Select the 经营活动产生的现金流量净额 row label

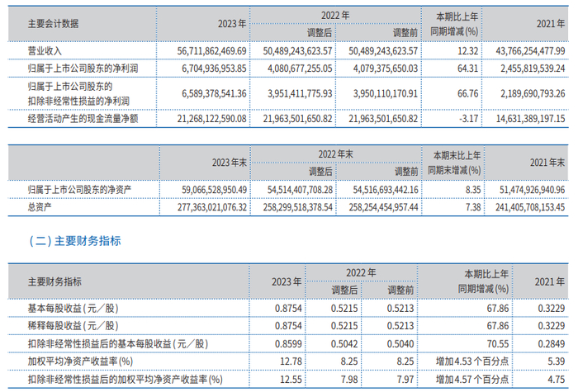tap(83, 119)
